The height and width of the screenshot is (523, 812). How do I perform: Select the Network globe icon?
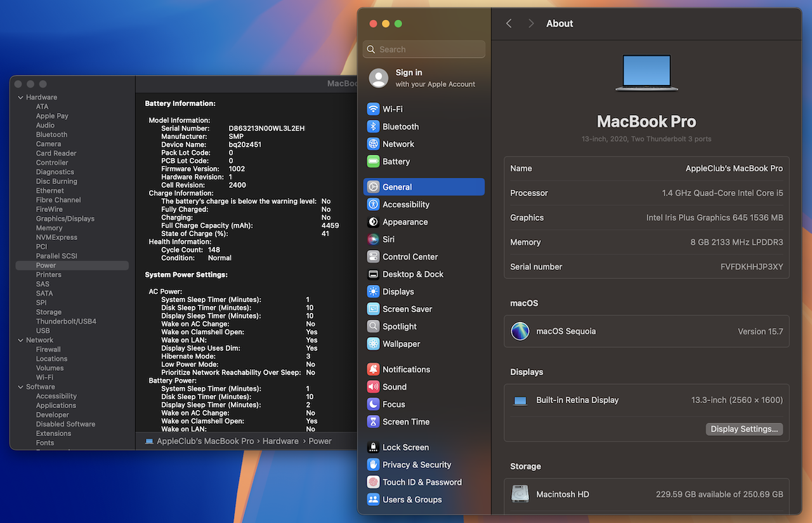(x=373, y=144)
